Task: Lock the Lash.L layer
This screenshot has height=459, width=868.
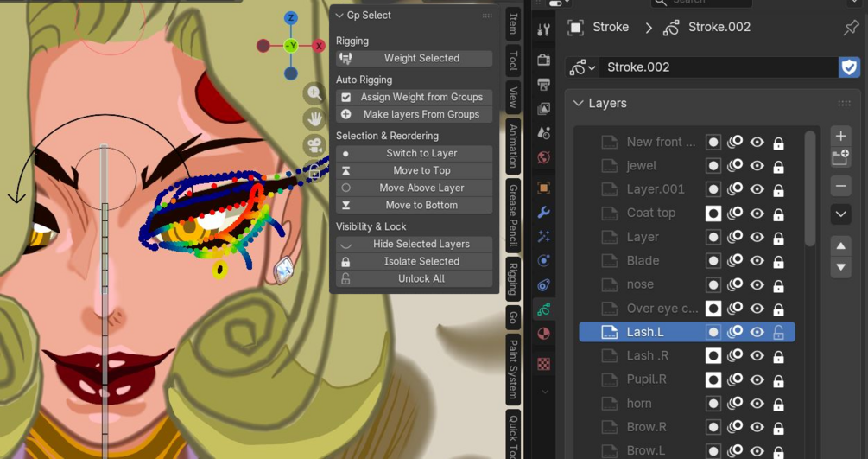Action: [778, 333]
